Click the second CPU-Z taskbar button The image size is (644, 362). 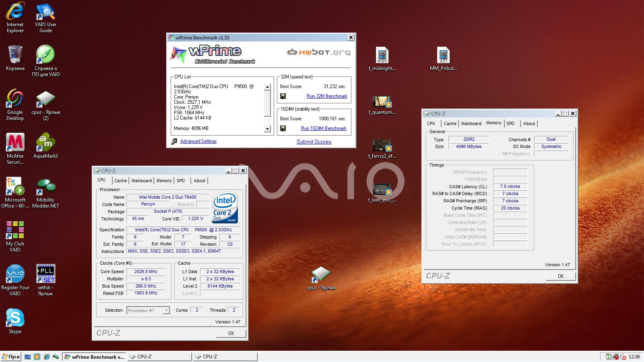225,357
